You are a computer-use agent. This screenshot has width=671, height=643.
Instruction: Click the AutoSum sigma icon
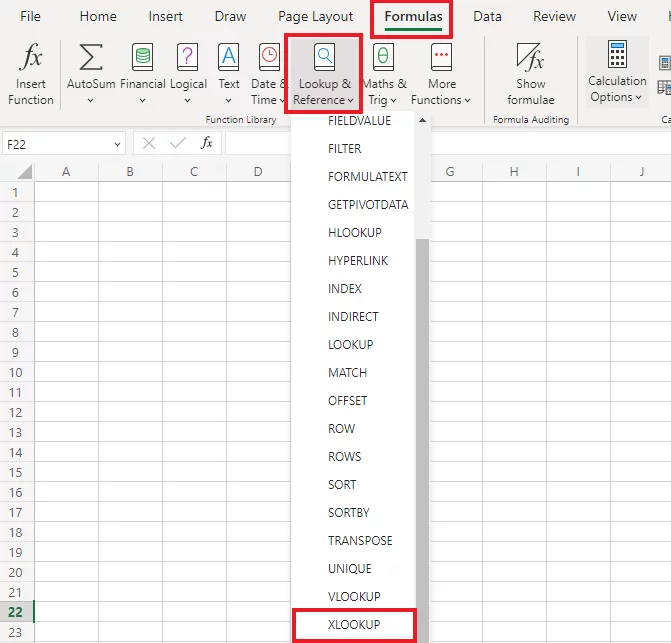click(91, 57)
